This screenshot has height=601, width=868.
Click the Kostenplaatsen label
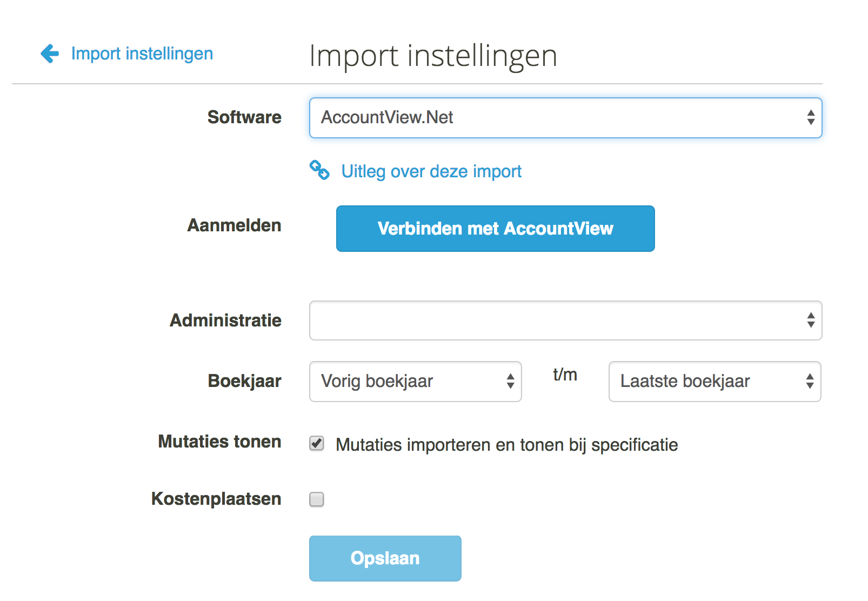[x=216, y=499]
